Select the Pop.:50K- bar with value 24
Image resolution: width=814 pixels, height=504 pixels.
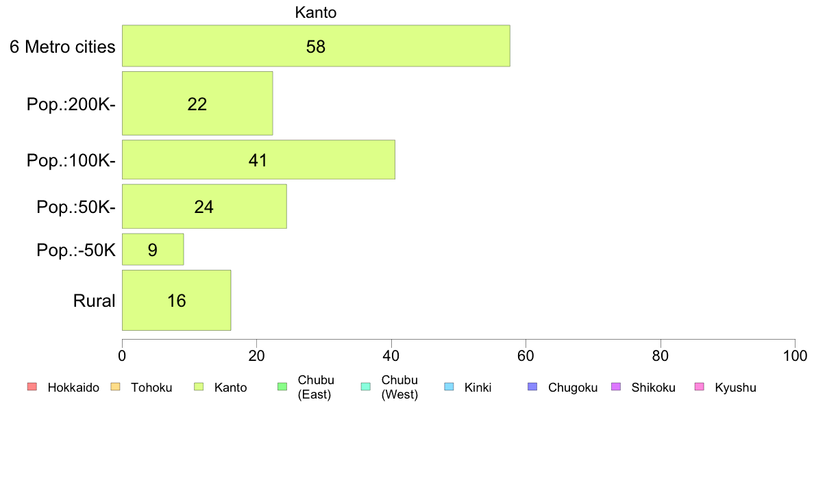point(204,207)
